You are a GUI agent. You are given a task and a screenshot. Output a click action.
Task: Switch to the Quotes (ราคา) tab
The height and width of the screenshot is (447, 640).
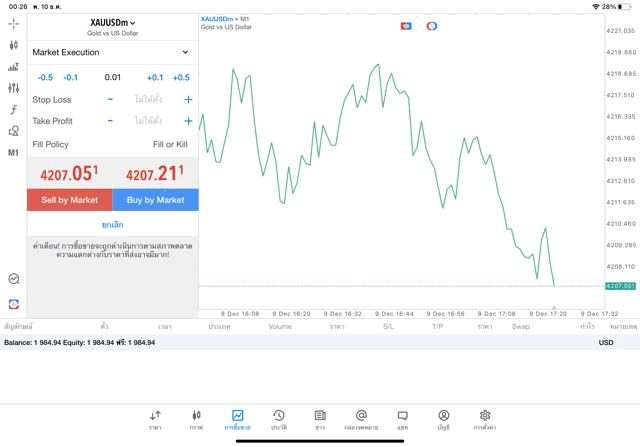[156, 419]
